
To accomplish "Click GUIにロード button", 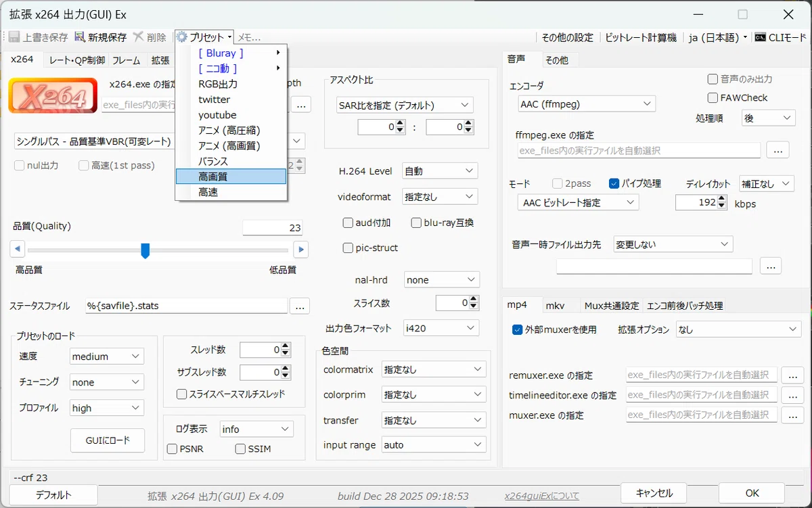I will 108,440.
